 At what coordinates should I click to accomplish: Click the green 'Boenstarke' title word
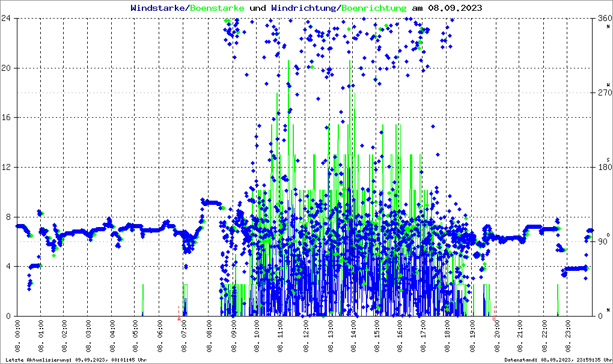(217, 8)
